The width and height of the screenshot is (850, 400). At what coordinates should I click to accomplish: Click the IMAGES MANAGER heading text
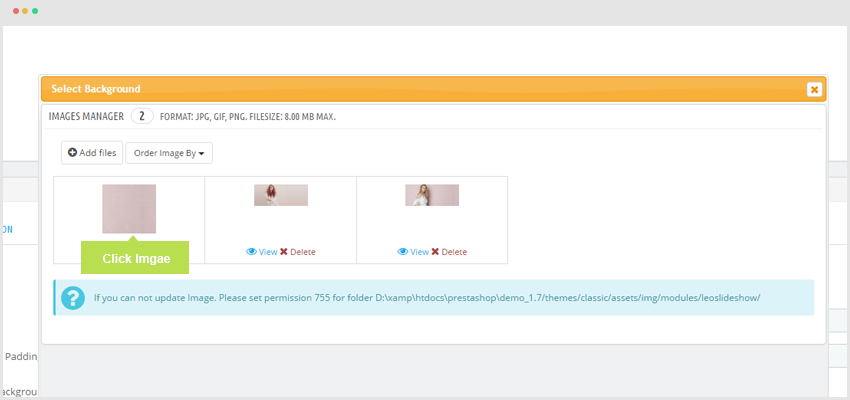pos(86,116)
